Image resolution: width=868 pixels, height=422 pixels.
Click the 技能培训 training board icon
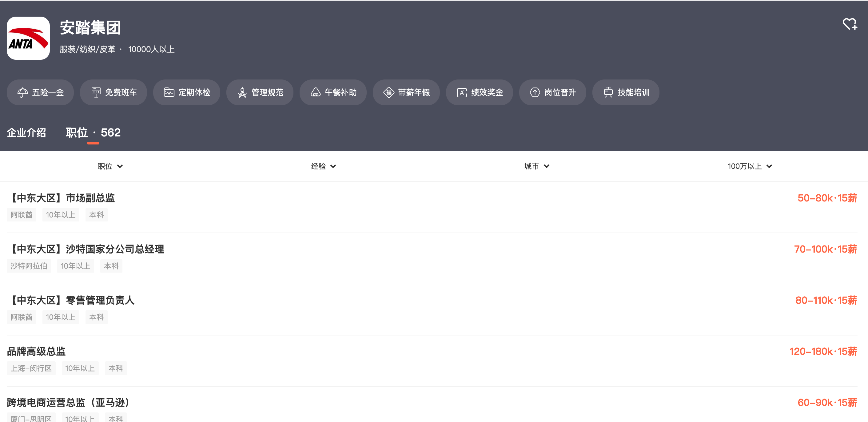[608, 92]
